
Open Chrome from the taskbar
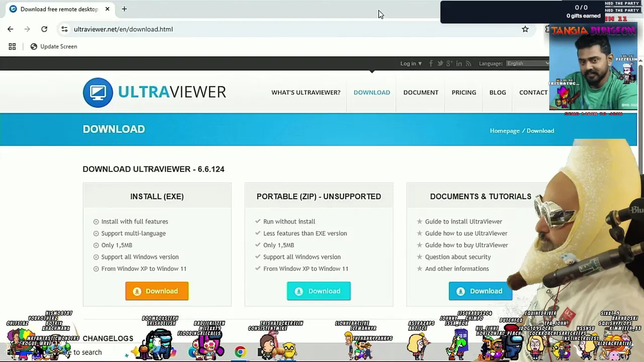point(240,352)
